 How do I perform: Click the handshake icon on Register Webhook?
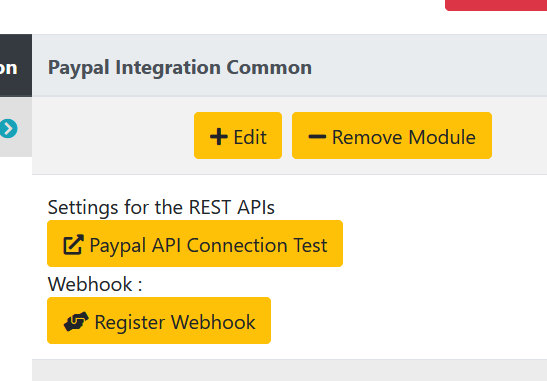[x=76, y=321]
